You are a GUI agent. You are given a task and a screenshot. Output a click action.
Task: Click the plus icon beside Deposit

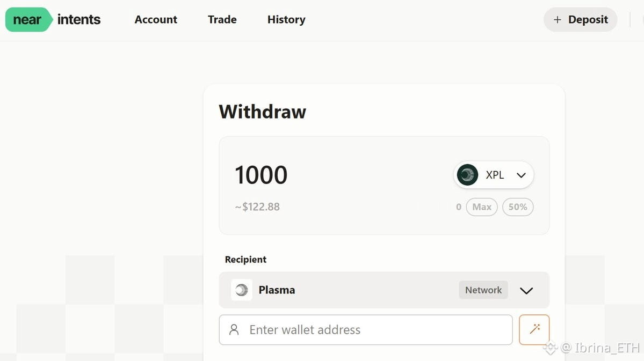tap(558, 20)
